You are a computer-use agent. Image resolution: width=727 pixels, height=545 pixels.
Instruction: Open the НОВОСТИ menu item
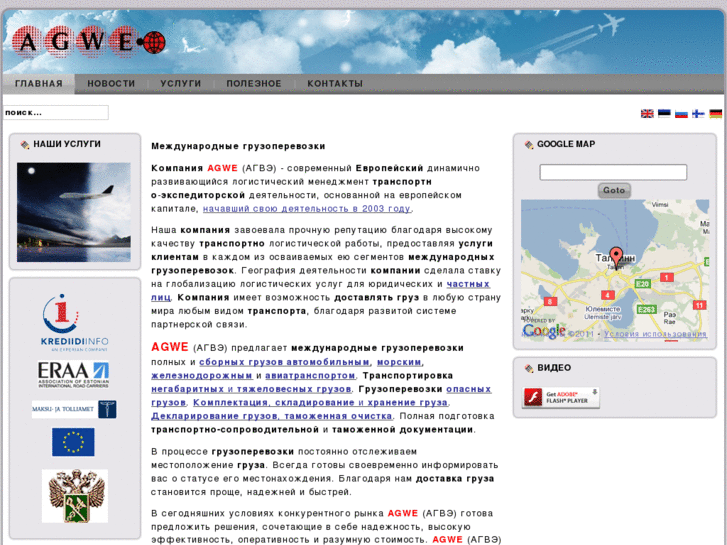[111, 83]
